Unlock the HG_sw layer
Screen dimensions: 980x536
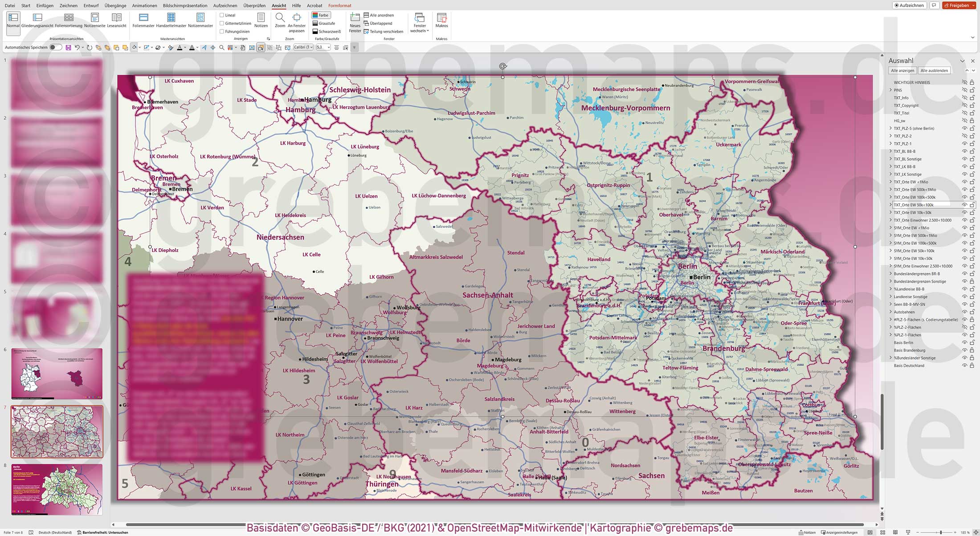coord(972,121)
